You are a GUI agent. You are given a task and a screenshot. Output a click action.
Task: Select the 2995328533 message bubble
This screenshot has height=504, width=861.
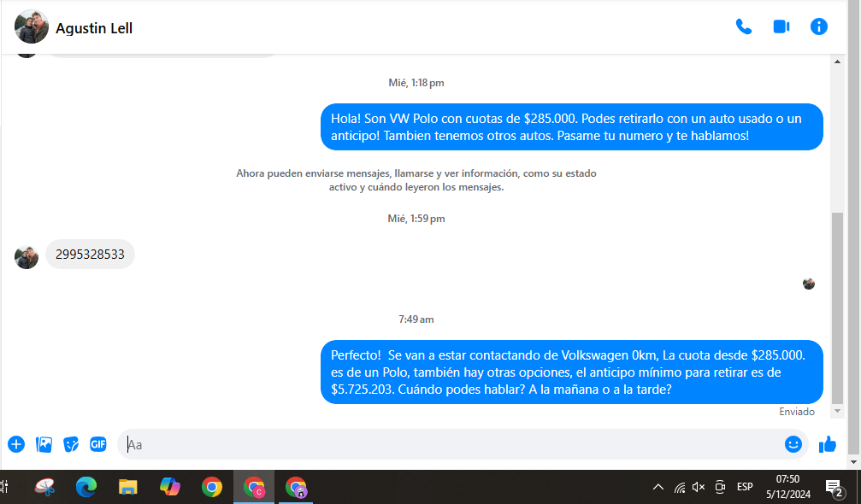[90, 255]
